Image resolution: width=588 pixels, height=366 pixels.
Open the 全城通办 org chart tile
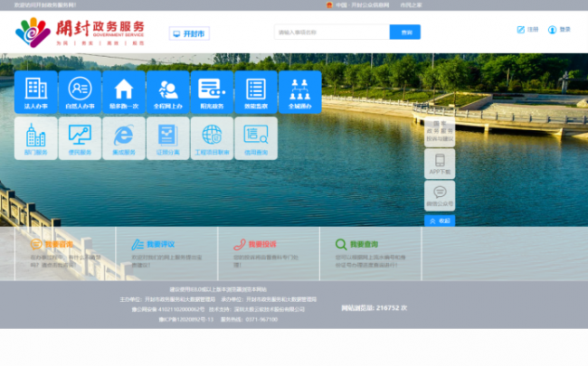click(x=299, y=92)
